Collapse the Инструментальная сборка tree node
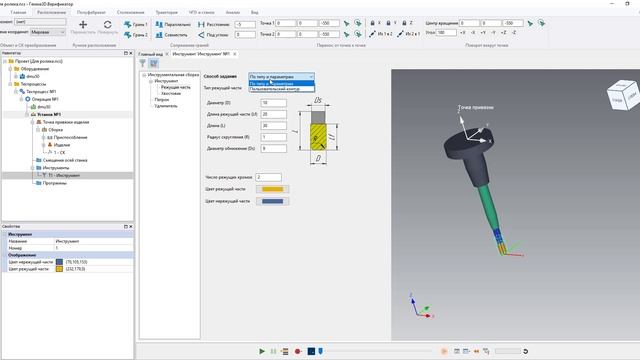 (x=144, y=75)
